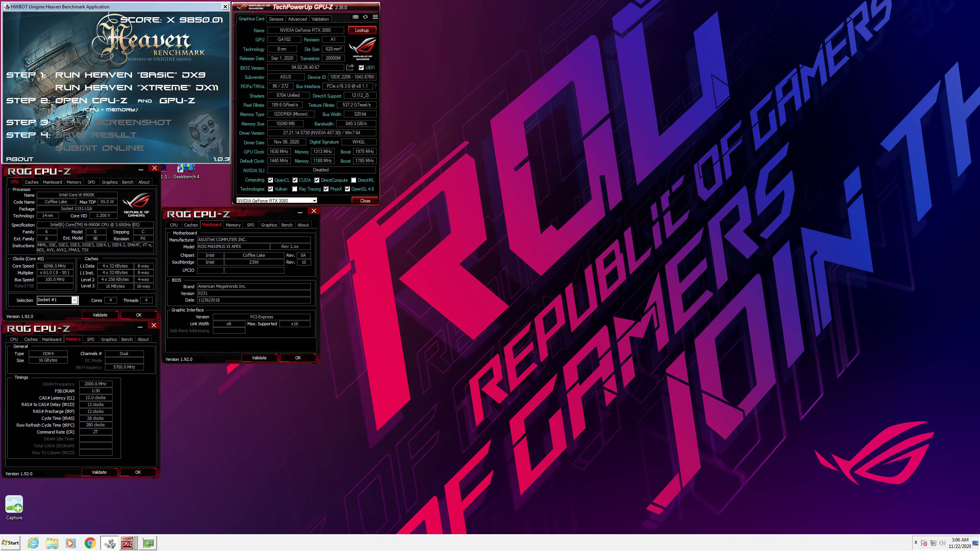Take a GPU-Z screenshot with the camera icon
This screenshot has height=551, width=980.
[356, 17]
